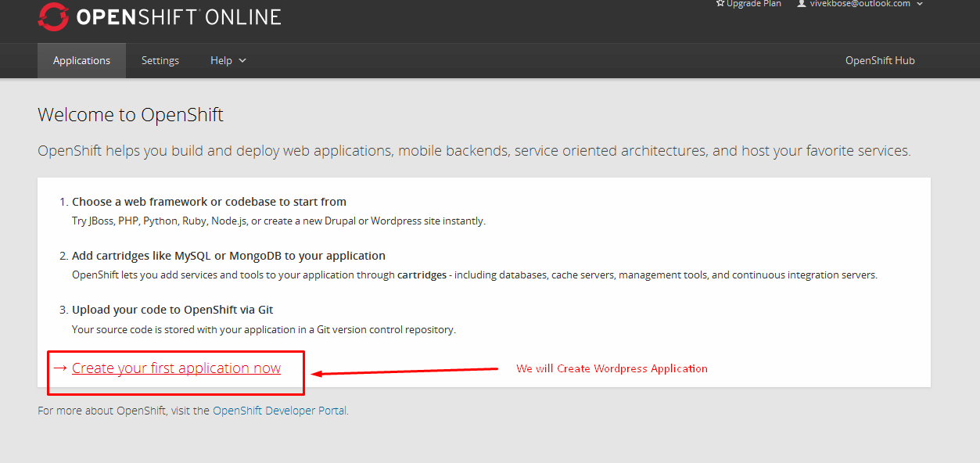Click the Upgrade Plan star icon

pos(720,4)
